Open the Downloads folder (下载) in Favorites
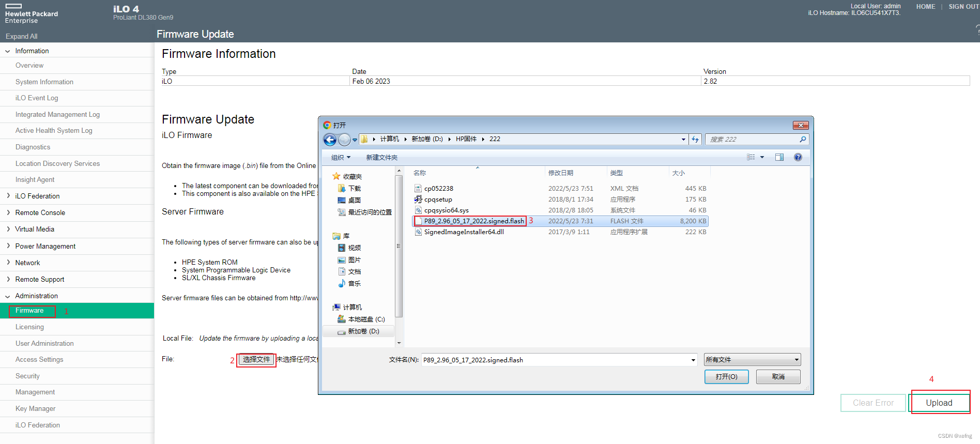The height and width of the screenshot is (444, 980). coord(349,188)
